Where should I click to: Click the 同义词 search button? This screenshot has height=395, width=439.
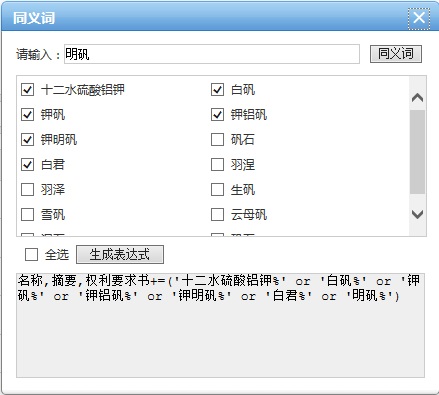click(x=396, y=54)
